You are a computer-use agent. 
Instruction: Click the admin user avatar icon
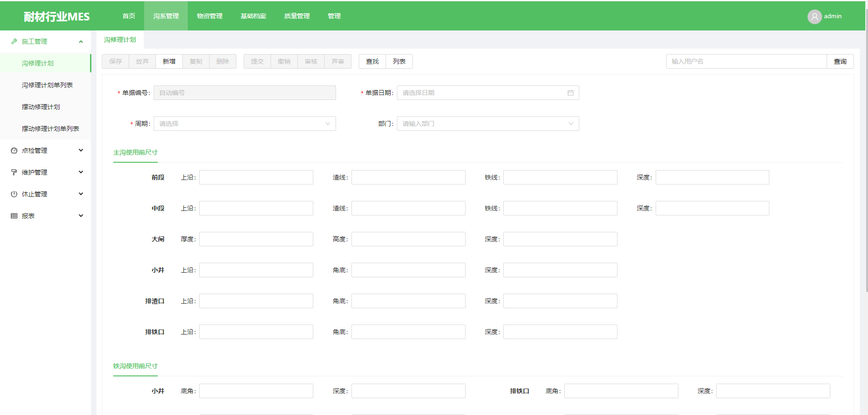point(814,17)
